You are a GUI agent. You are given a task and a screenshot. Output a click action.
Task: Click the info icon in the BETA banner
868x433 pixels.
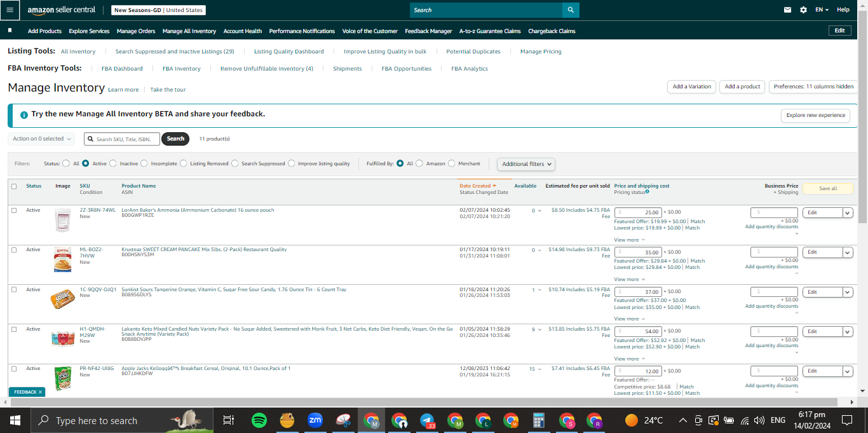coord(24,115)
